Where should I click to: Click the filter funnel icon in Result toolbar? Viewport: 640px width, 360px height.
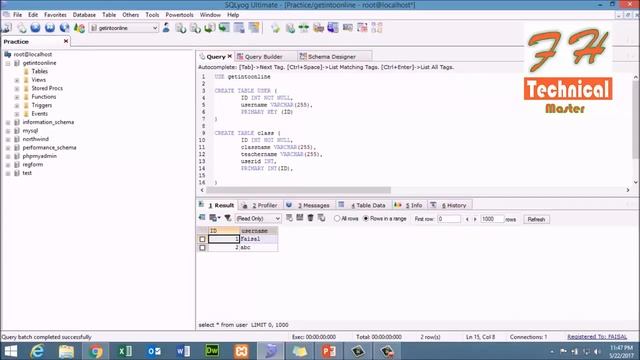pos(228,218)
